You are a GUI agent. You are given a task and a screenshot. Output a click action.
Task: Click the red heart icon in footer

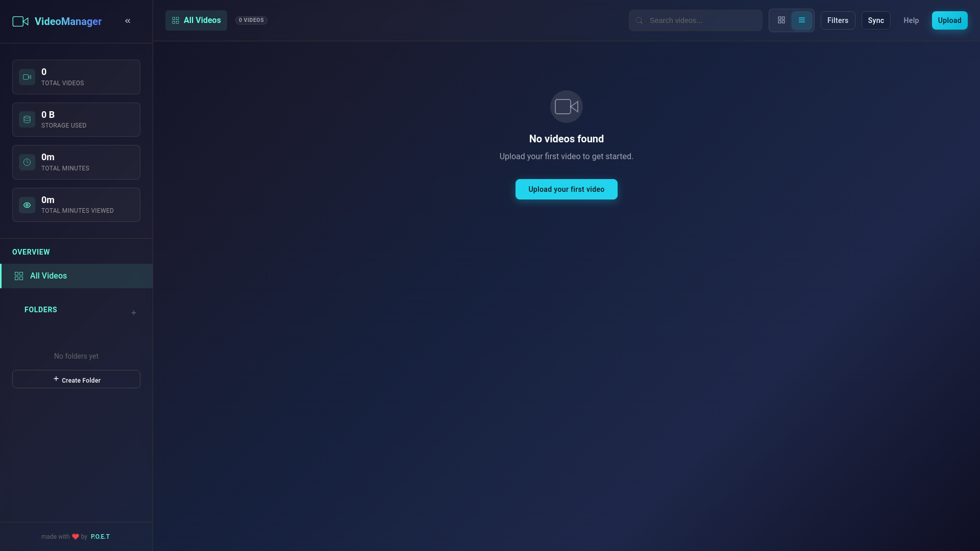76,537
